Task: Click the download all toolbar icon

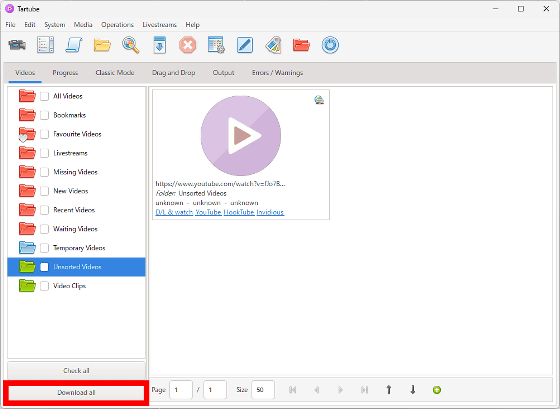Action: (159, 45)
